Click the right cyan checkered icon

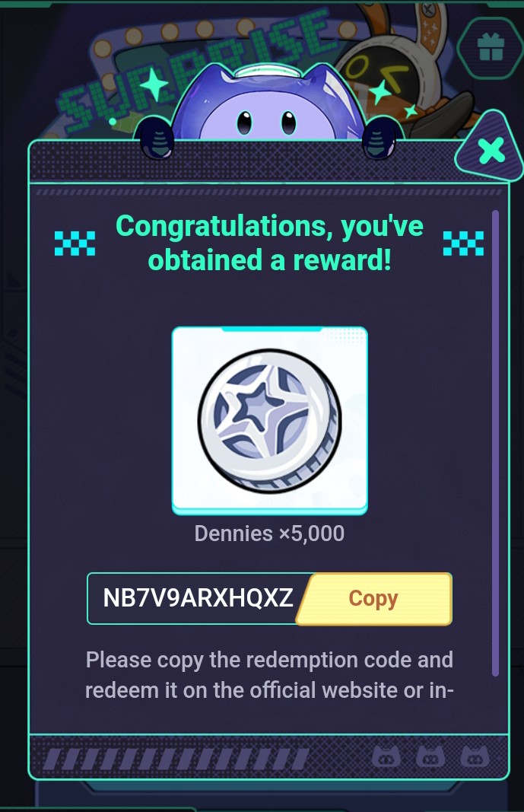pos(463,243)
